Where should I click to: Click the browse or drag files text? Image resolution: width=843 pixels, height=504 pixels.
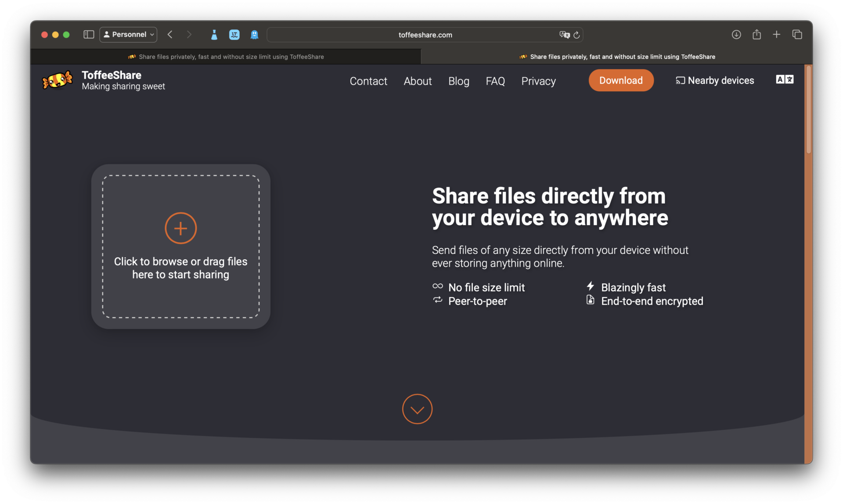(180, 268)
